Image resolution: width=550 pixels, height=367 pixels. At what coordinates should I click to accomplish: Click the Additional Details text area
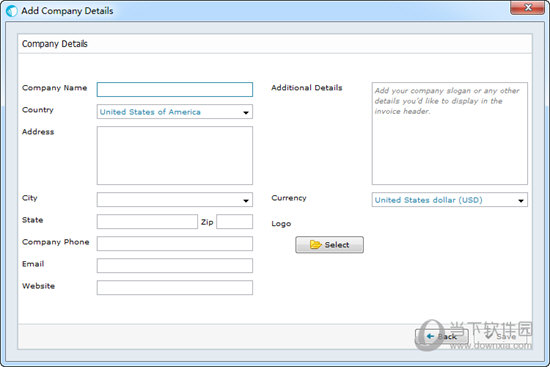449,133
